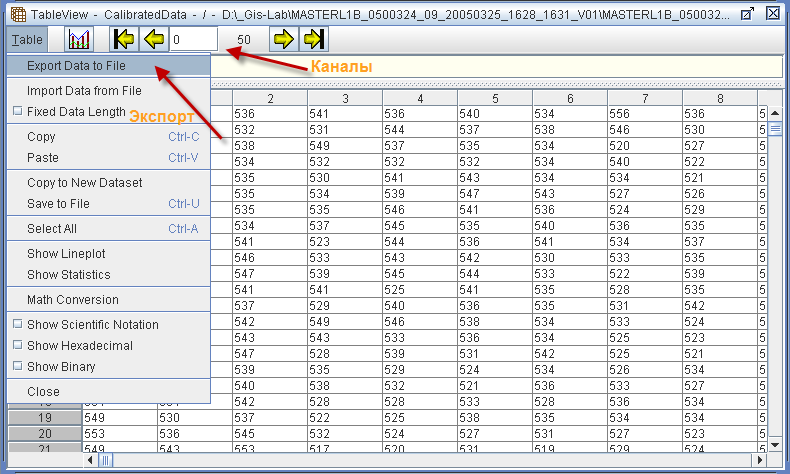
Task: Jump to first frame arrow icon
Action: point(124,40)
